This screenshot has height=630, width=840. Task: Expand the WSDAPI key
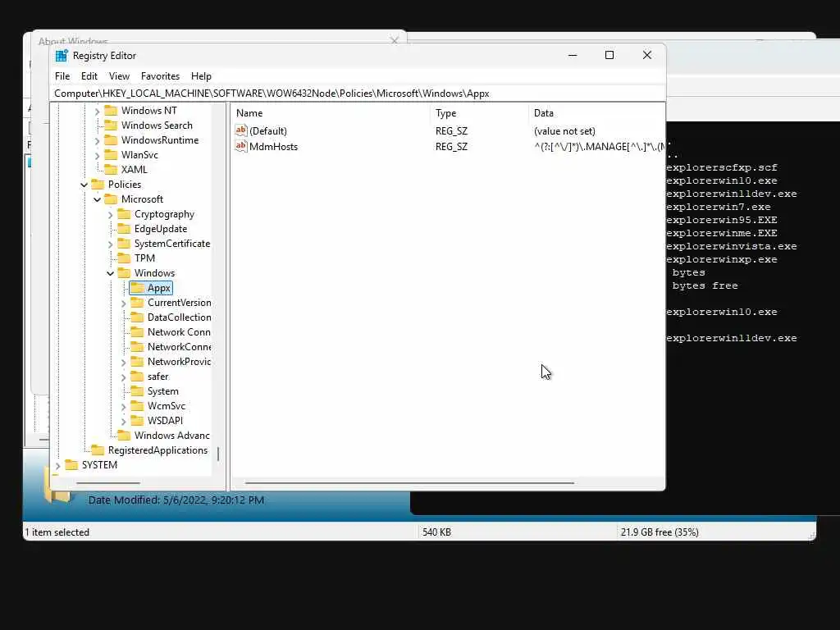pos(124,422)
